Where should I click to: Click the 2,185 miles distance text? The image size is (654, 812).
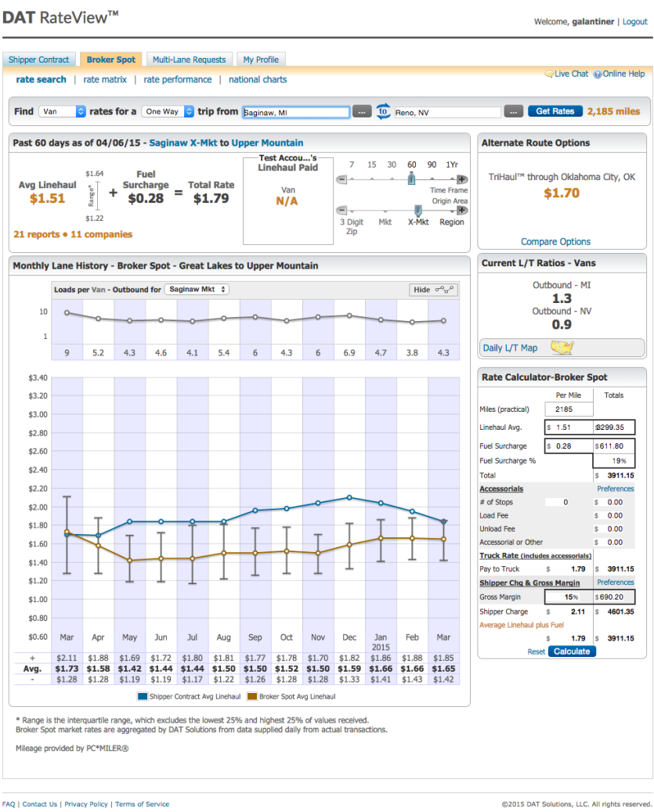(613, 111)
